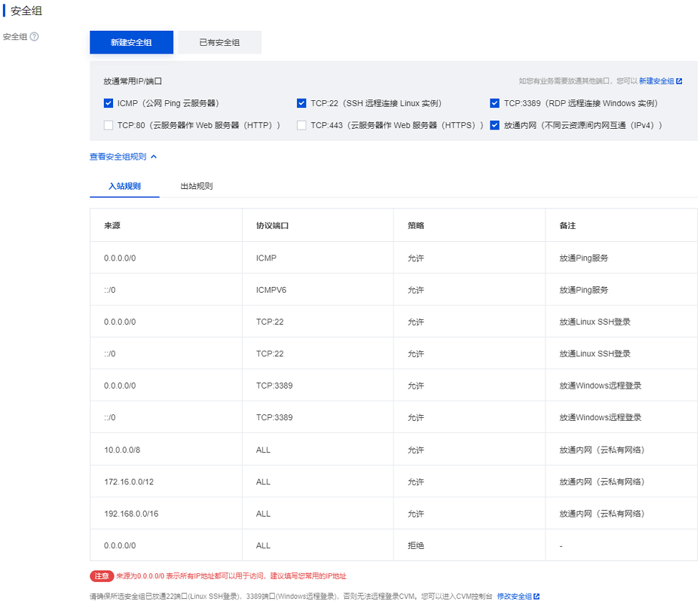Enable TCP:80 HTTP web server checkbox
Screen dimensions: 700x604
[108, 125]
